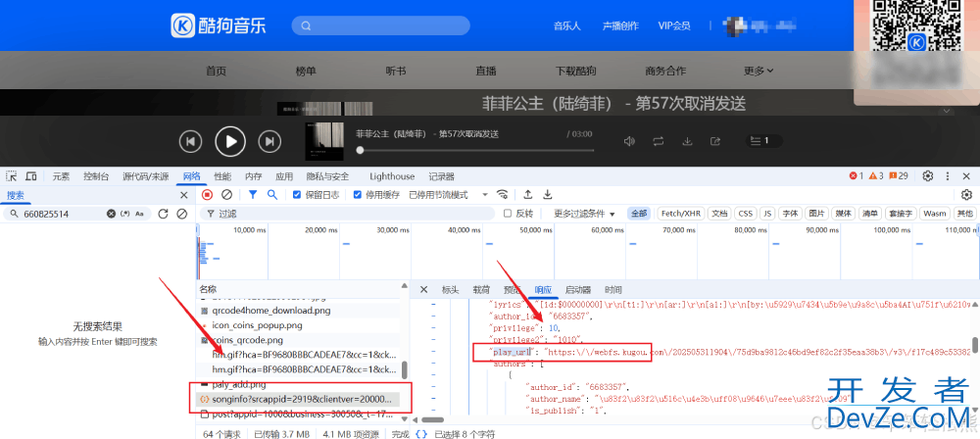Open the 载荷 (Payload) request tab
Screen dimensions: 980x439
point(481,290)
